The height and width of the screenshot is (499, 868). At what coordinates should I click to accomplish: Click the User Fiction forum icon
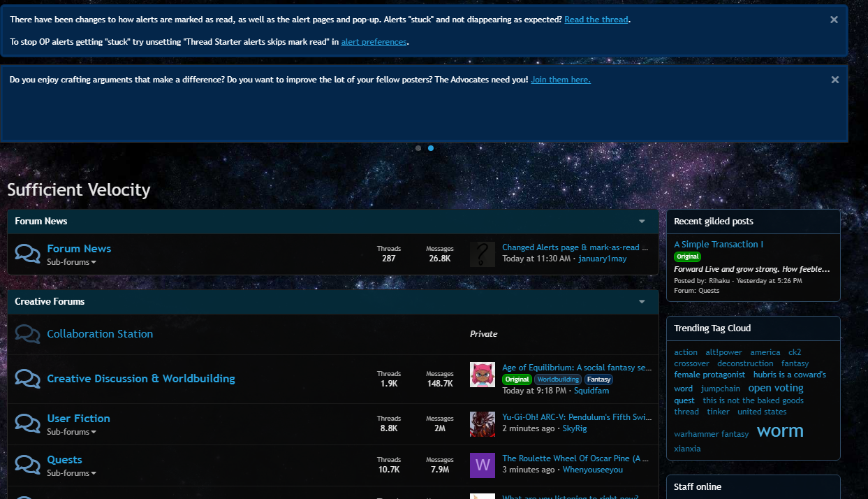click(27, 423)
